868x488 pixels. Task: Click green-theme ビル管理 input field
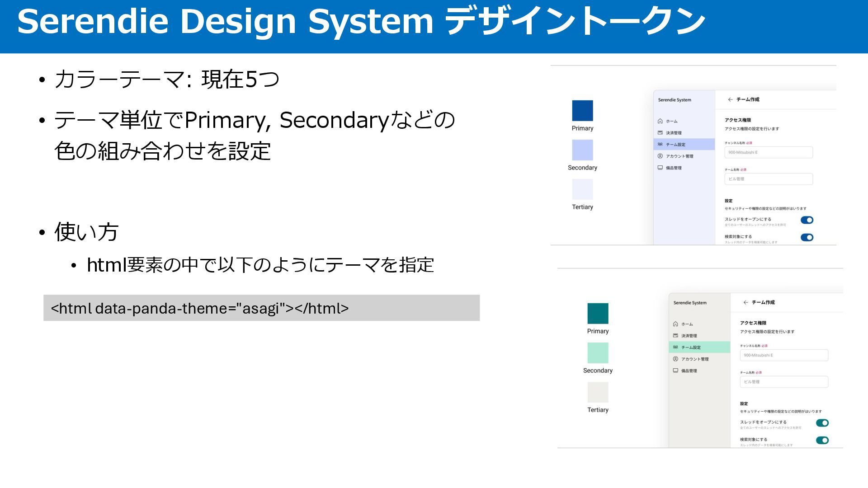(x=783, y=382)
